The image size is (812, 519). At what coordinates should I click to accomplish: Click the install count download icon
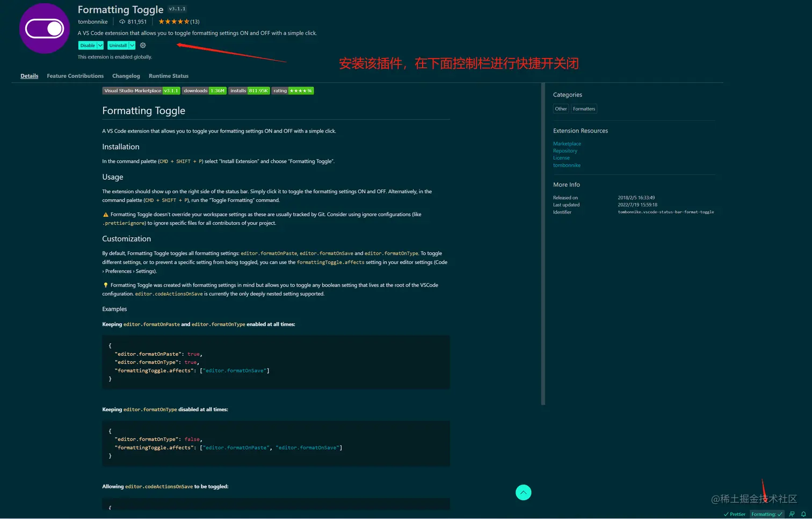122,22
